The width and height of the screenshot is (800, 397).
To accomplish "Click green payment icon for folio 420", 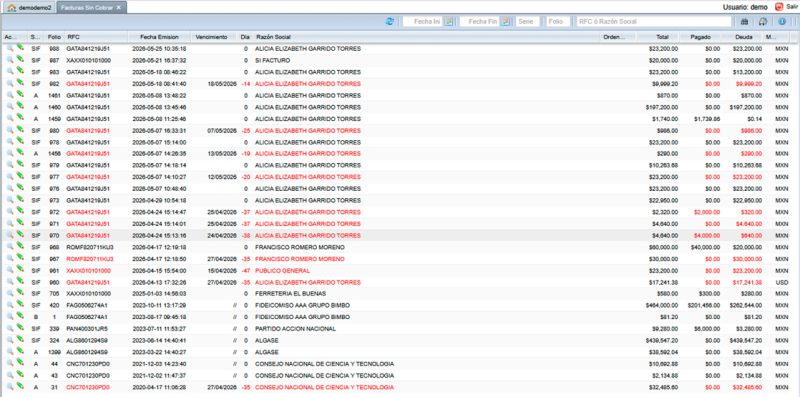I will tap(20, 305).
